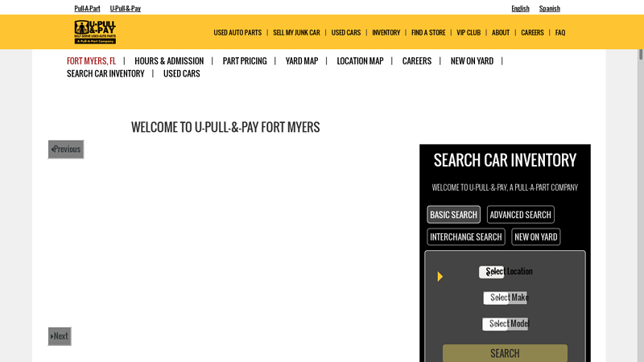
Task: Open the Sell My Junk Car menu item
Action: click(296, 33)
